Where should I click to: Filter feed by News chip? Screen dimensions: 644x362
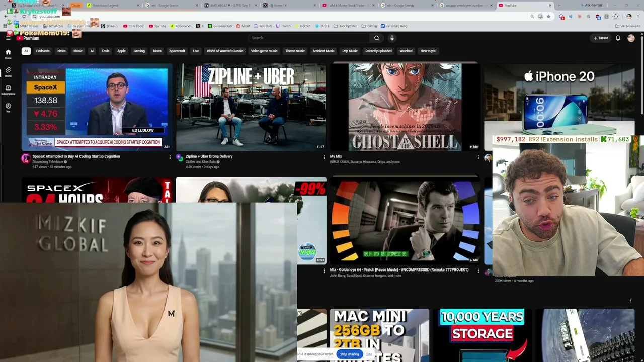61,51
